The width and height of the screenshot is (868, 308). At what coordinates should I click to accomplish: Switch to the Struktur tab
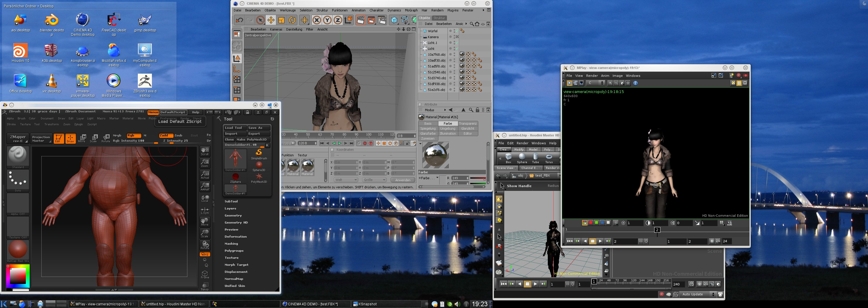tap(439, 18)
